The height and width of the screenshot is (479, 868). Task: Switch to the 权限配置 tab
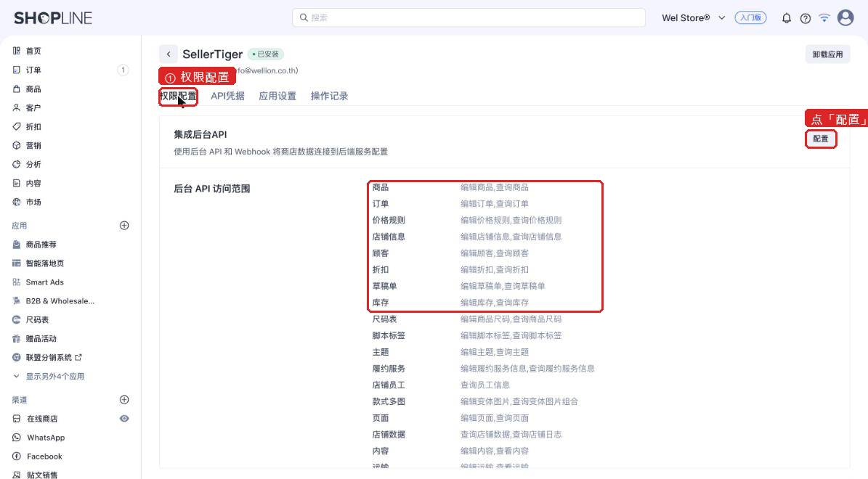(x=178, y=97)
